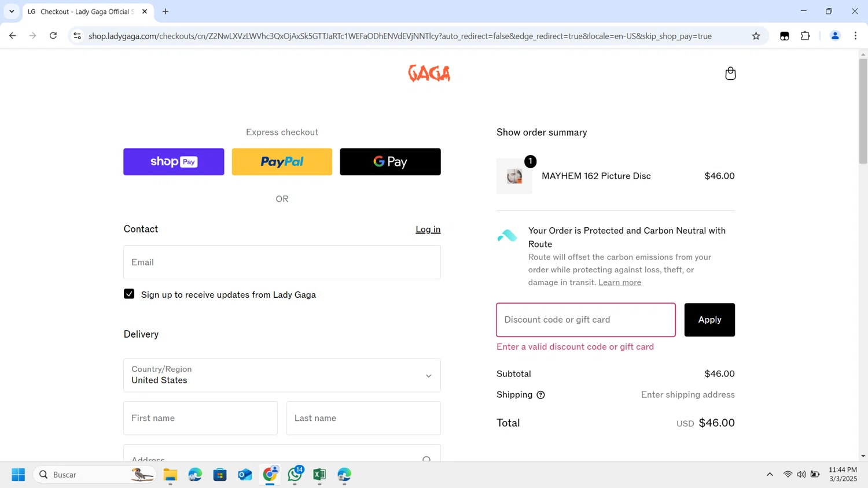This screenshot has width=868, height=488.
Task: Open WhatsApp from the taskbar
Action: tap(295, 475)
